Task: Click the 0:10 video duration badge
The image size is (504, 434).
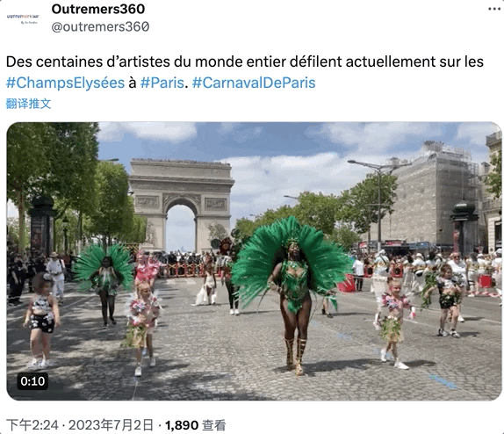Action: coord(32,381)
